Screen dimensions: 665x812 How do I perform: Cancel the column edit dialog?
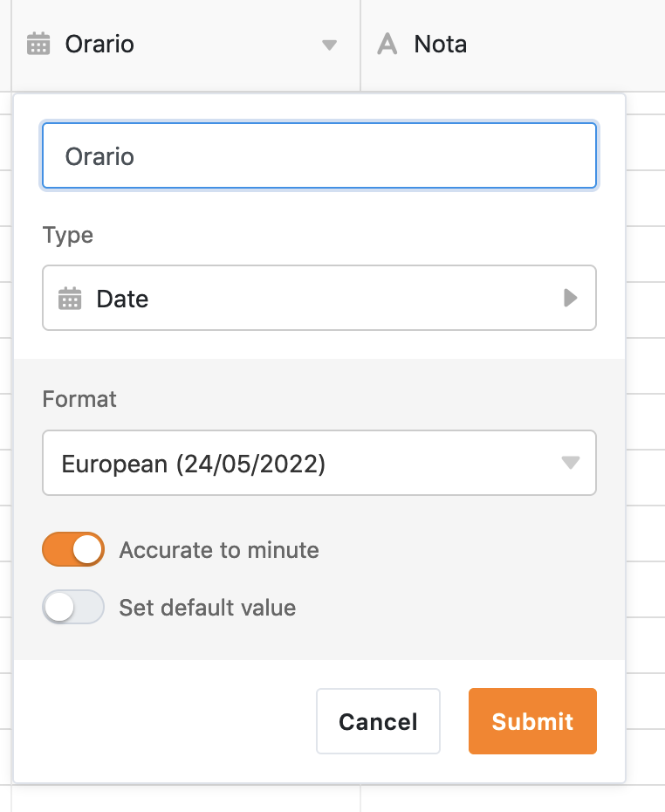(x=378, y=721)
